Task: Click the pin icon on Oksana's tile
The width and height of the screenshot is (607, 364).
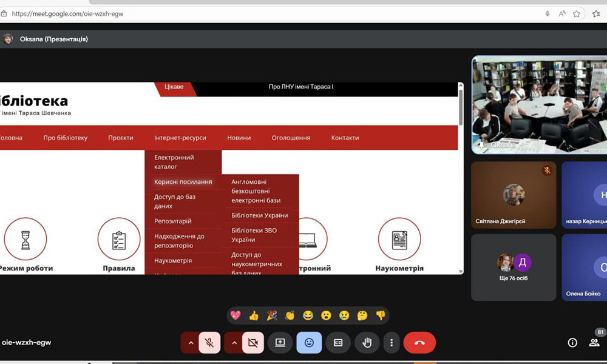Action: coord(481,145)
